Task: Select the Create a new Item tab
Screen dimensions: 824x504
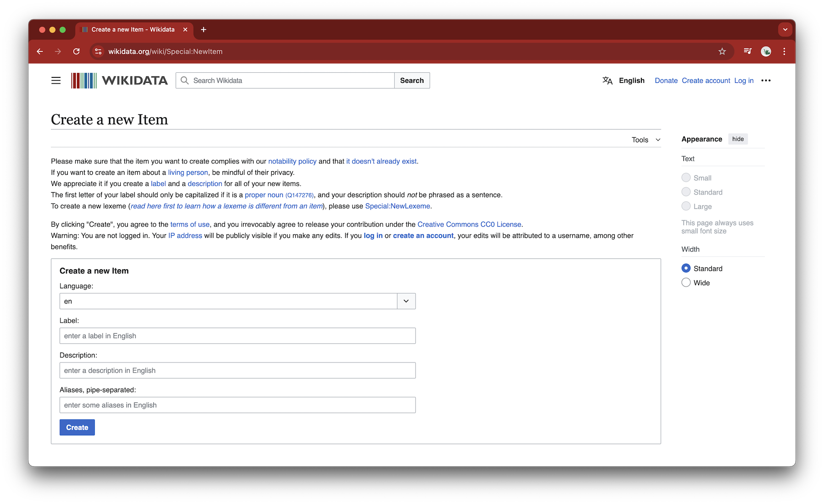Action: pyautogui.click(x=133, y=30)
